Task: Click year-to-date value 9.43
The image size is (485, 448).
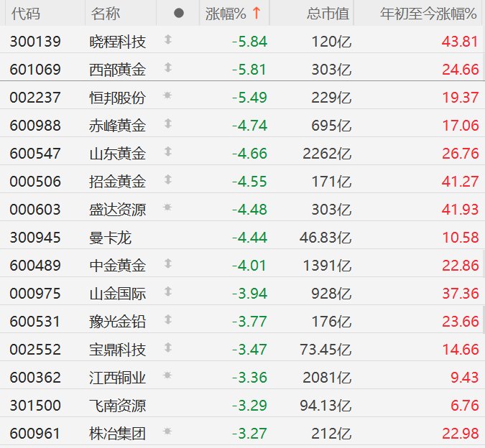Action: pos(465,378)
